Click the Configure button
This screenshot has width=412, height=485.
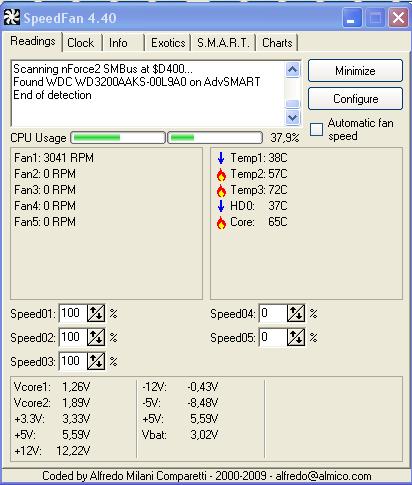(x=355, y=99)
